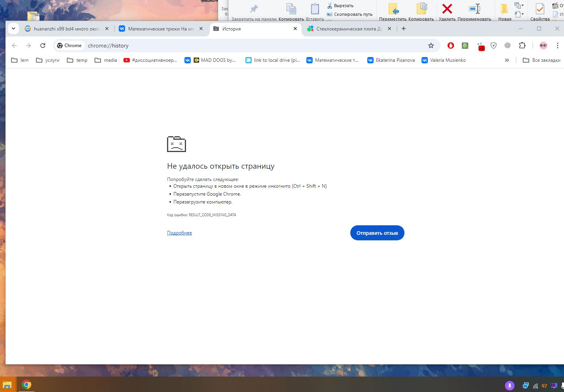Open the Chrome profile avatar
The width and height of the screenshot is (564, 392).
click(543, 46)
